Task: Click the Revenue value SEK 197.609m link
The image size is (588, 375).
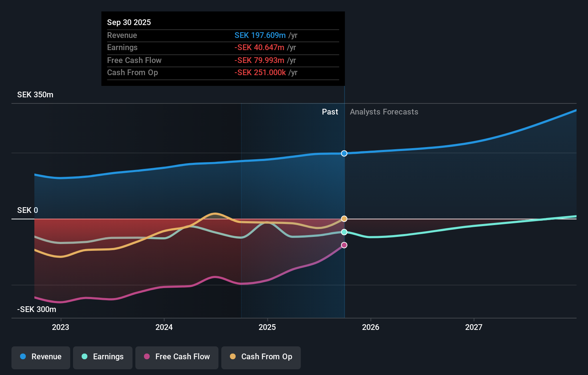Action: pyautogui.click(x=260, y=35)
